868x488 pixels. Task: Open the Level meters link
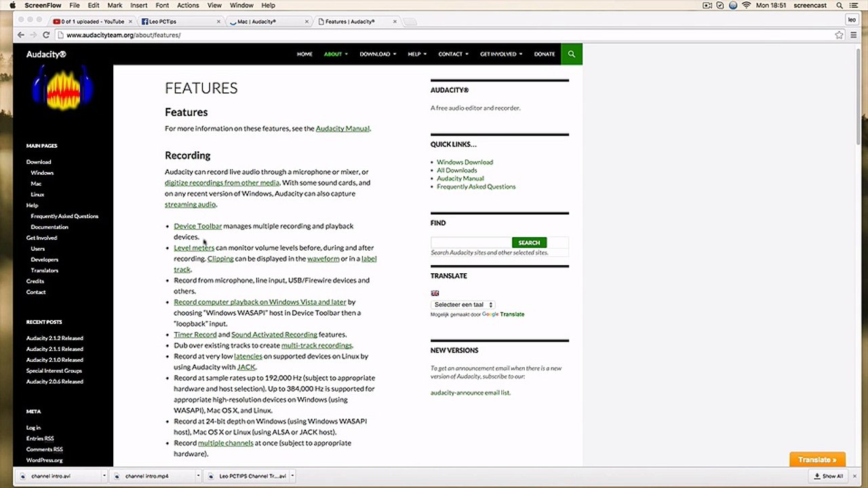pos(194,247)
